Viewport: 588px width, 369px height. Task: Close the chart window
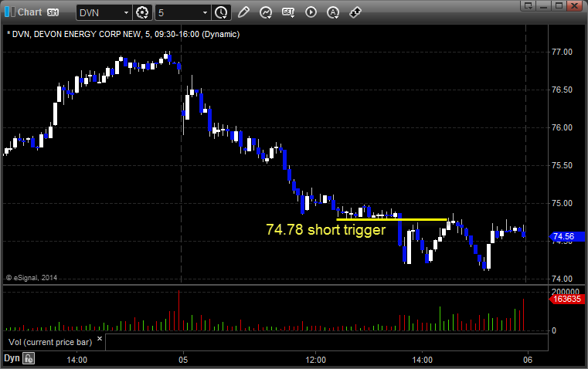coord(575,5)
